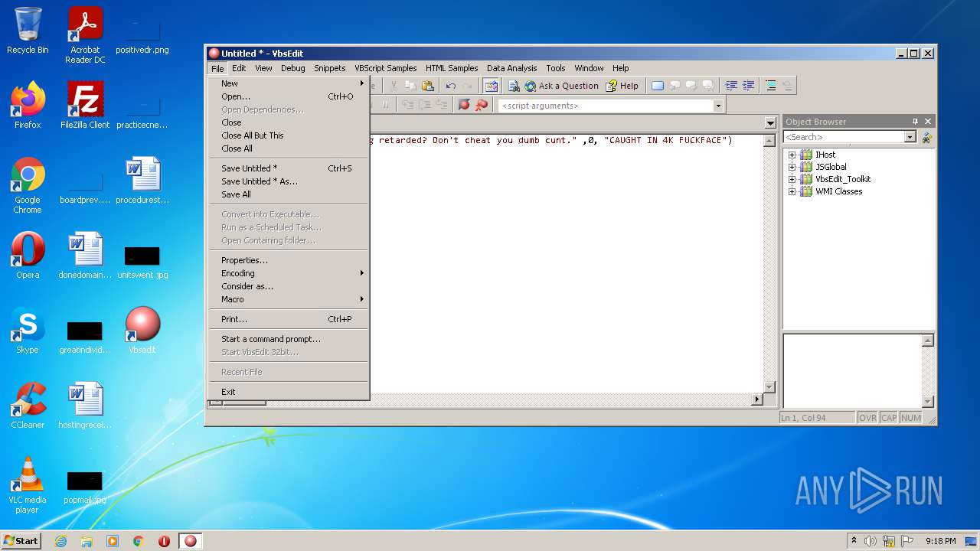Image resolution: width=980 pixels, height=551 pixels.
Task: Open the Recycle Bin
Action: coord(28,30)
